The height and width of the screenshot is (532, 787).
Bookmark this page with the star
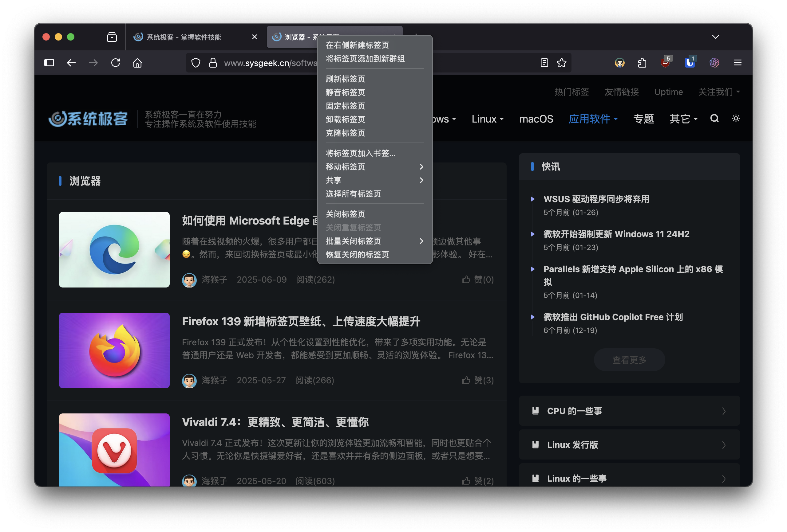(561, 63)
